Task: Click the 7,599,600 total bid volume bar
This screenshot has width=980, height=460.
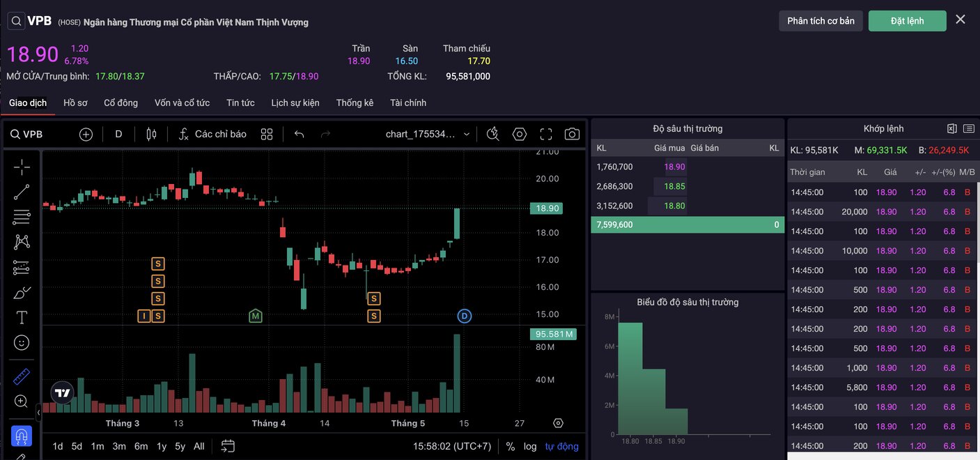Action: [687, 224]
